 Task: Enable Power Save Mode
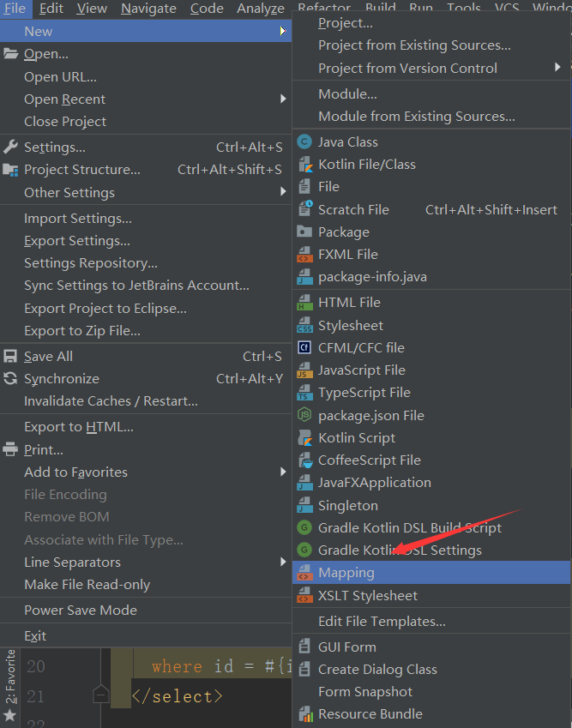coord(80,610)
